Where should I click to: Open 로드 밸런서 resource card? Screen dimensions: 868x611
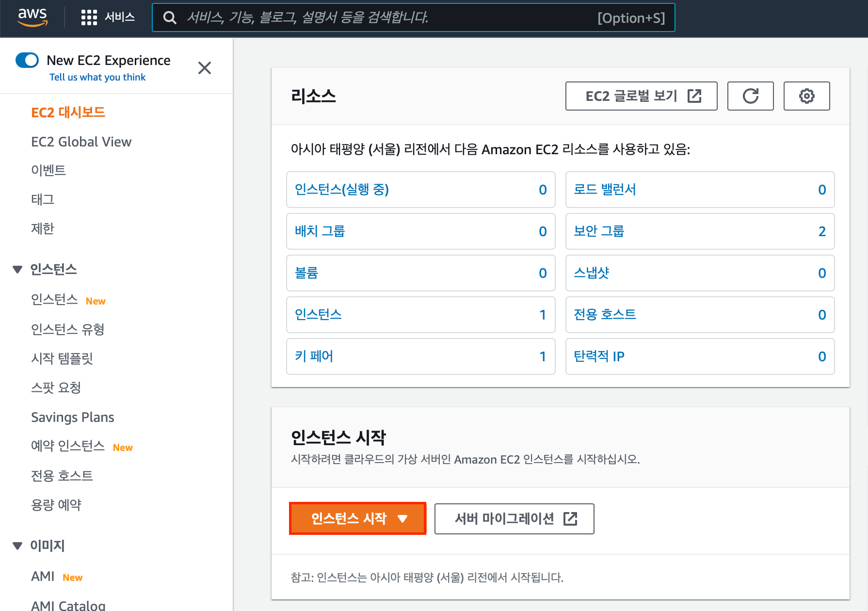pos(700,190)
